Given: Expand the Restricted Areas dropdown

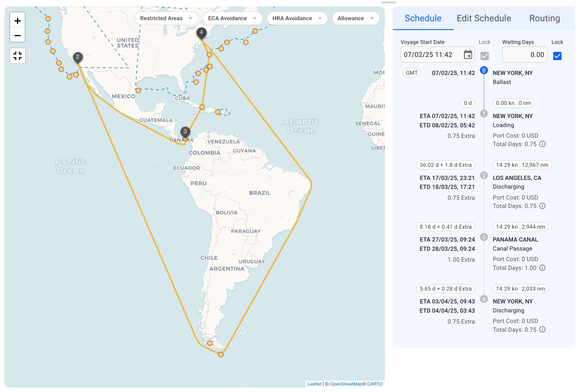Looking at the screenshot, I should (x=166, y=18).
